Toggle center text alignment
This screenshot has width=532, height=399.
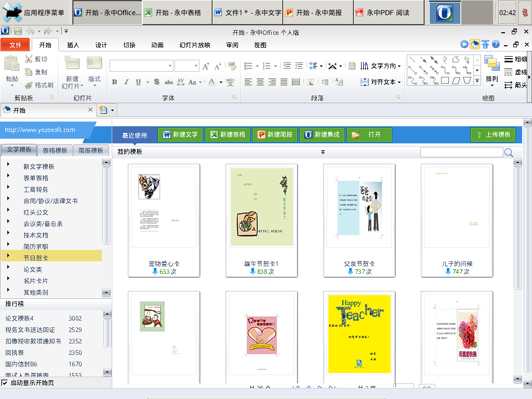[x=260, y=82]
